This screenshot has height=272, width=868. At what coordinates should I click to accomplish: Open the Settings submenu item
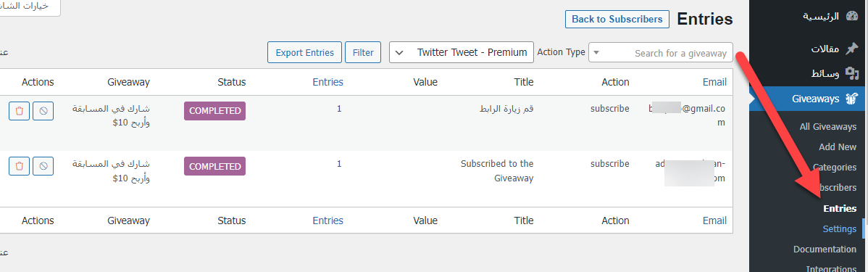coord(839,228)
